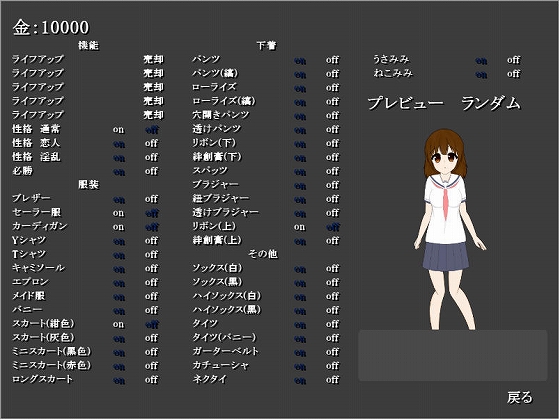Enable タイツ with on

(300, 324)
